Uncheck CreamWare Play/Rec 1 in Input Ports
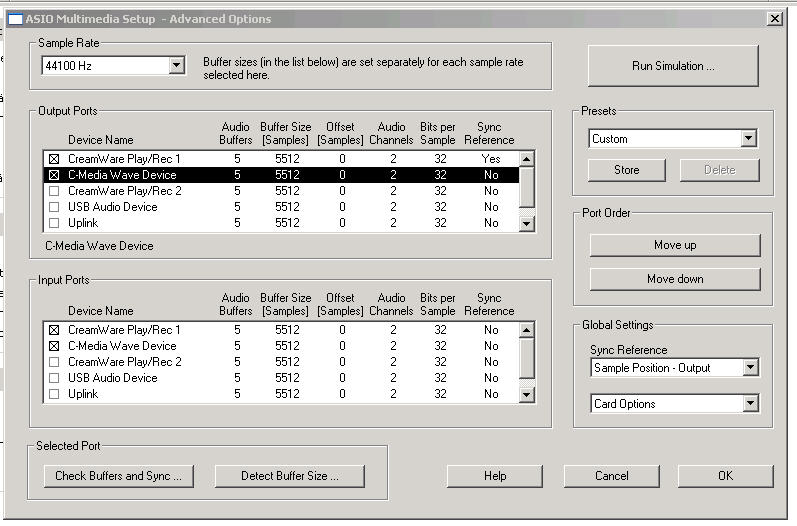797x526 pixels. point(54,330)
